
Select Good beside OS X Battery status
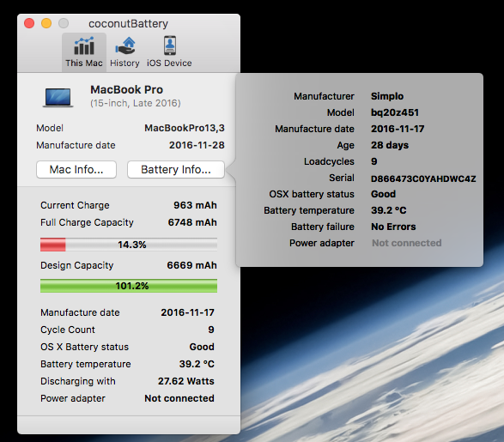click(x=202, y=347)
